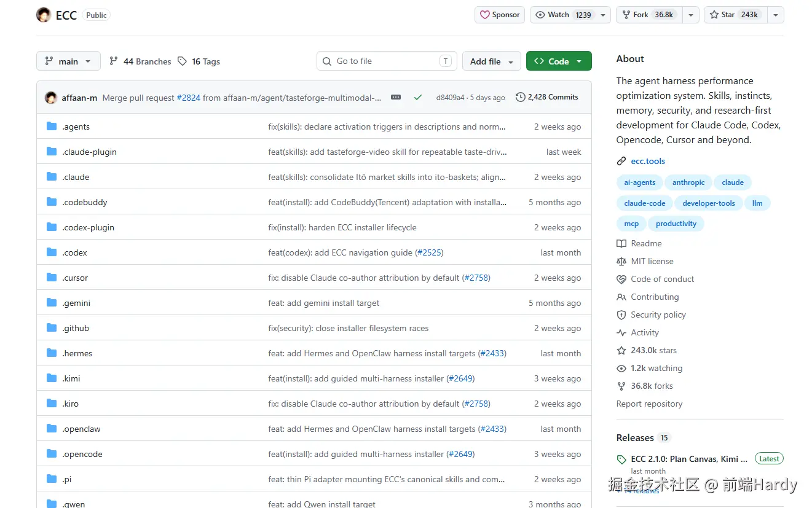Screen dimensions: 812x508
Task: Open the .pi folder name link
Action: tap(67, 479)
